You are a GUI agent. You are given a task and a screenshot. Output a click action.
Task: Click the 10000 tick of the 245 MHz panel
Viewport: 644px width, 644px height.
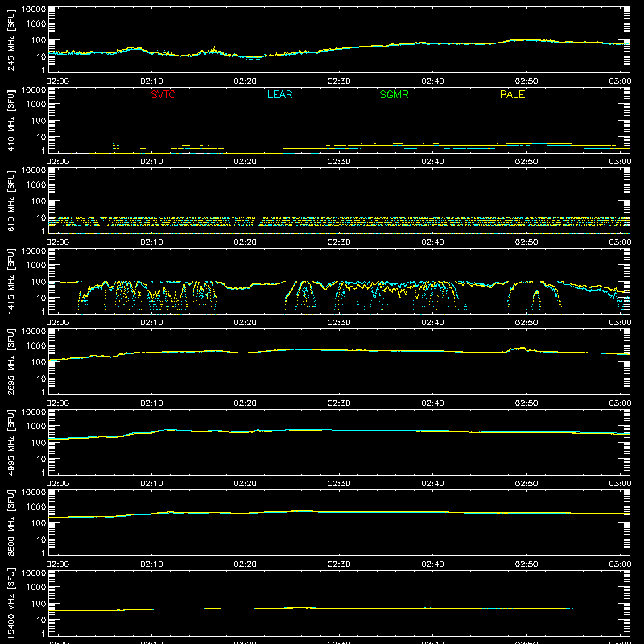[34, 10]
